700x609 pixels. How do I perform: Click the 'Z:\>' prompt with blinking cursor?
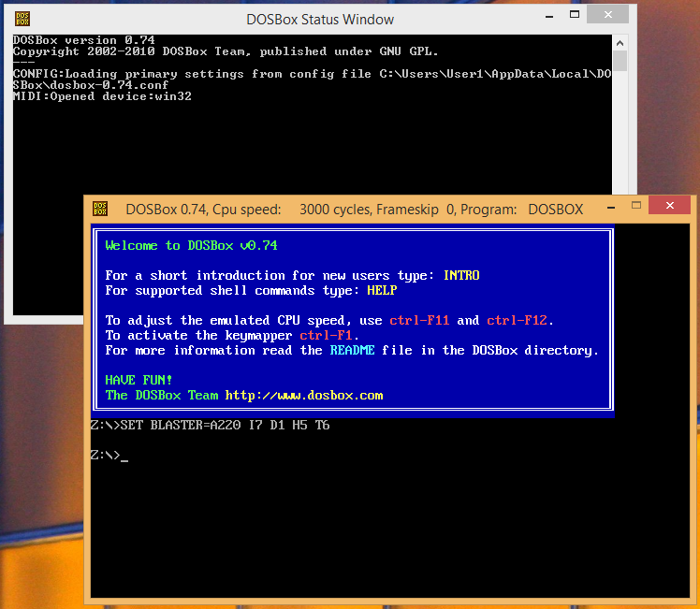pyautogui.click(x=109, y=455)
